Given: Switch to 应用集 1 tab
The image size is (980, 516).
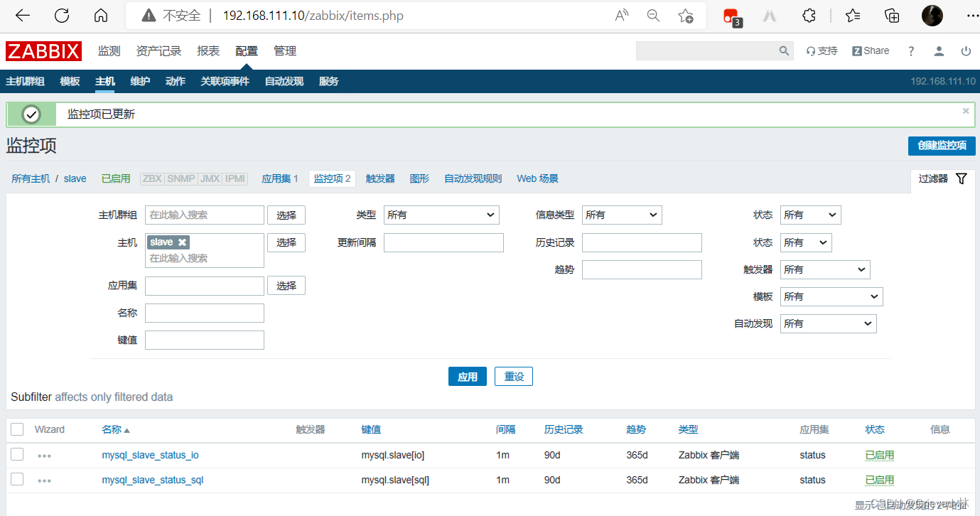Looking at the screenshot, I should pyautogui.click(x=280, y=178).
